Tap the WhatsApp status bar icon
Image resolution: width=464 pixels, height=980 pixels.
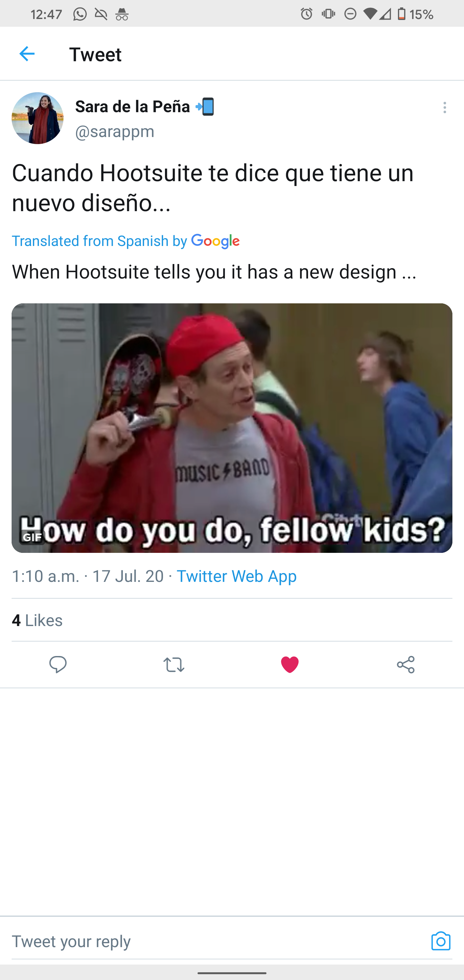80,15
